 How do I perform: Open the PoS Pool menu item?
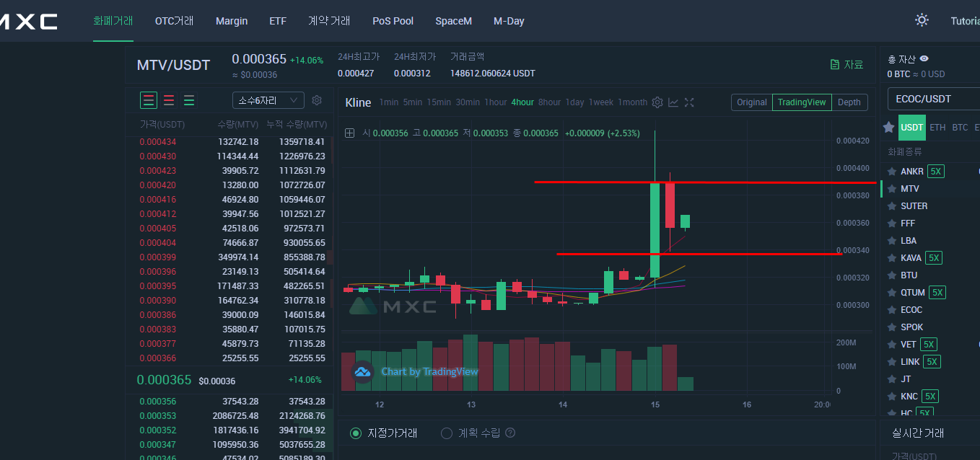pyautogui.click(x=393, y=21)
